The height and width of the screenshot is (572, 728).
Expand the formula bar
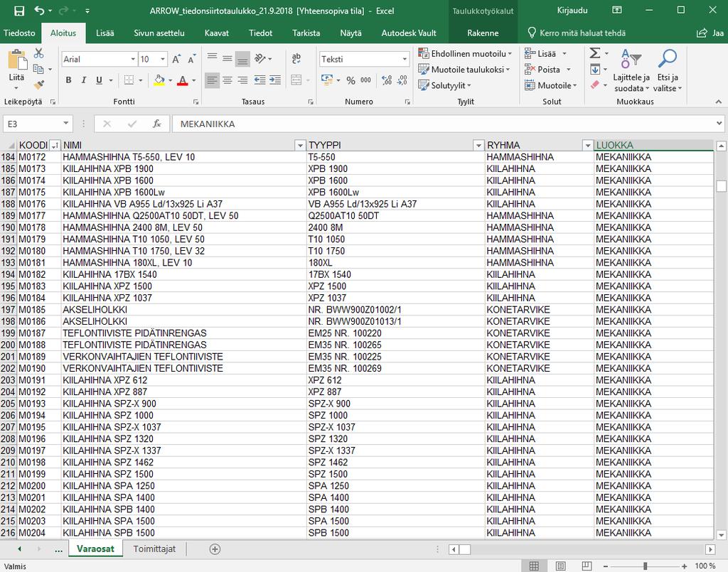[719, 124]
